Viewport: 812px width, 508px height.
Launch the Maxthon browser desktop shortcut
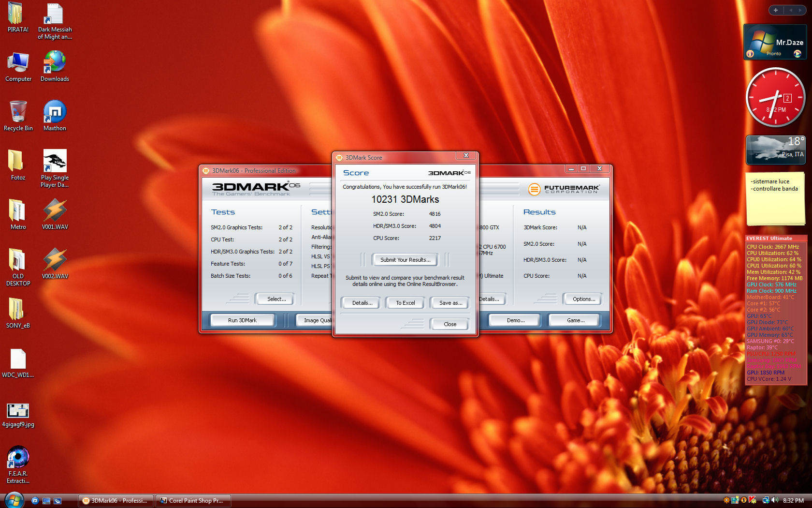pyautogui.click(x=55, y=116)
